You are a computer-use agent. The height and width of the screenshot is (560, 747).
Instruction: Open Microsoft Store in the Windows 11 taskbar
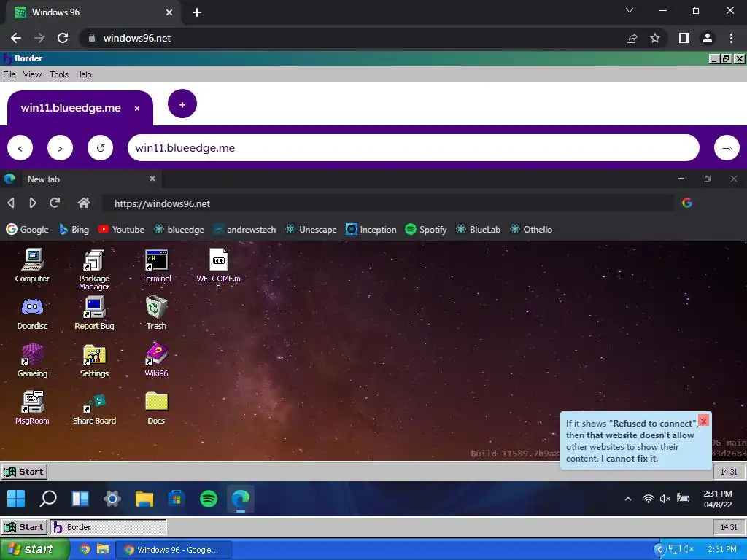tap(177, 499)
